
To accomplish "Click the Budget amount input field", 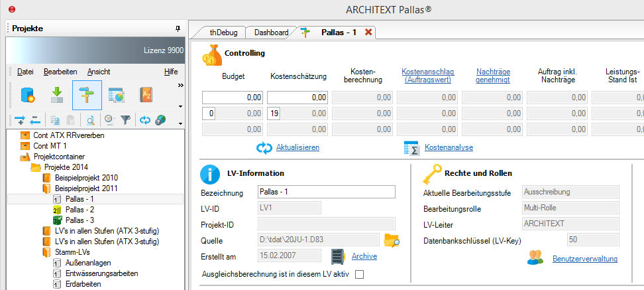I will (x=232, y=98).
